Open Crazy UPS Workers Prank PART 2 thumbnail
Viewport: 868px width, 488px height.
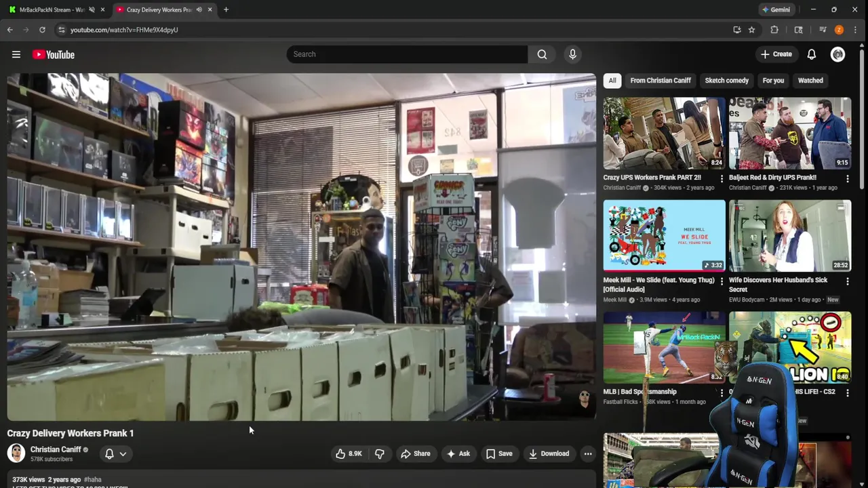pos(664,133)
